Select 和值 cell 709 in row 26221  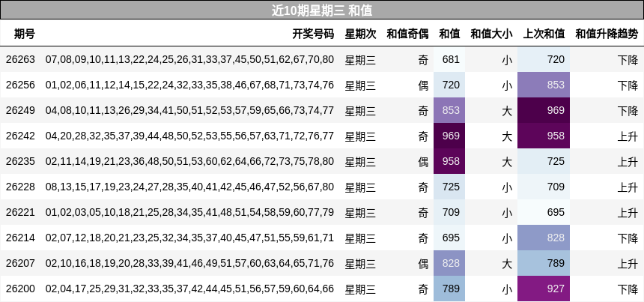pyautogui.click(x=449, y=212)
